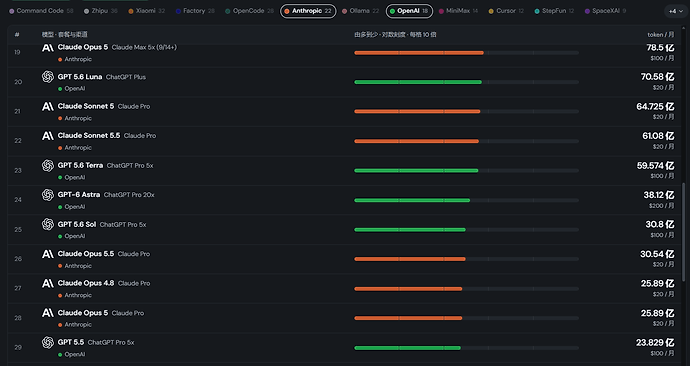This screenshot has height=366, width=690.
Task: Click the 38.12 亿 token value
Action: tap(659, 195)
